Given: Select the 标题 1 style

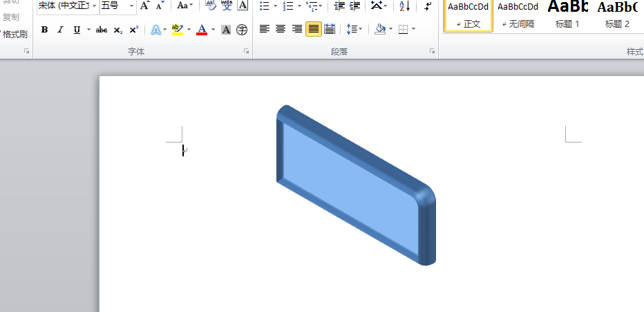Looking at the screenshot, I should [567, 15].
